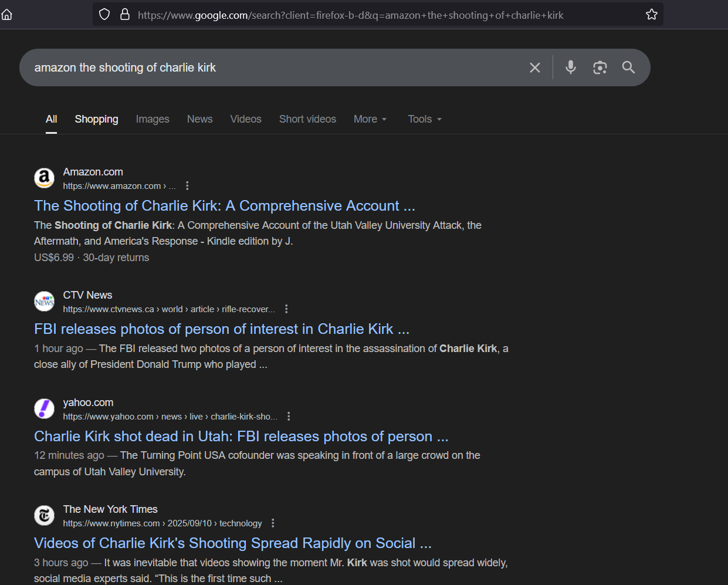Click the Firefox home icon
Image resolution: width=728 pixels, height=585 pixels.
7,15
